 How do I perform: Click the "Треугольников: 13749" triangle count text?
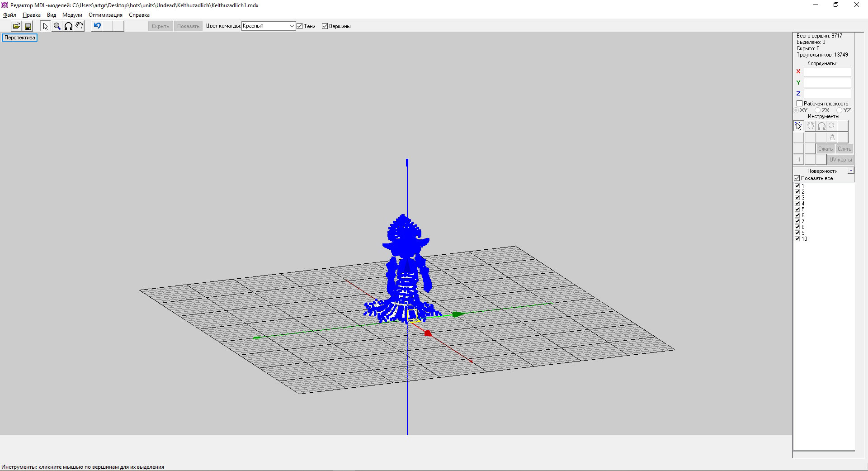(822, 55)
